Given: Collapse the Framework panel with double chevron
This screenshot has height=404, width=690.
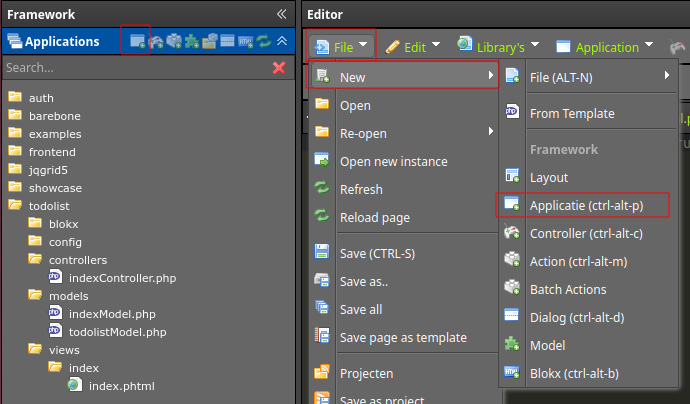Looking at the screenshot, I should 282,14.
